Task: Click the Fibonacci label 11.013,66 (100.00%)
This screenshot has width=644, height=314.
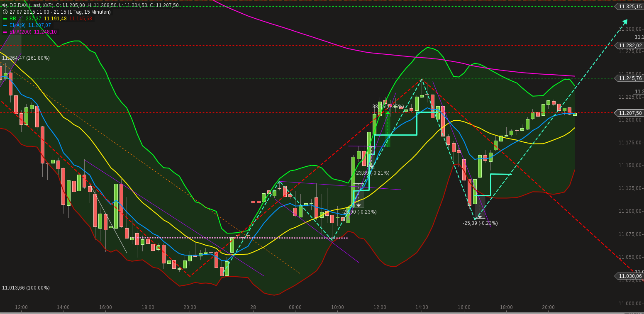Action: [26, 288]
